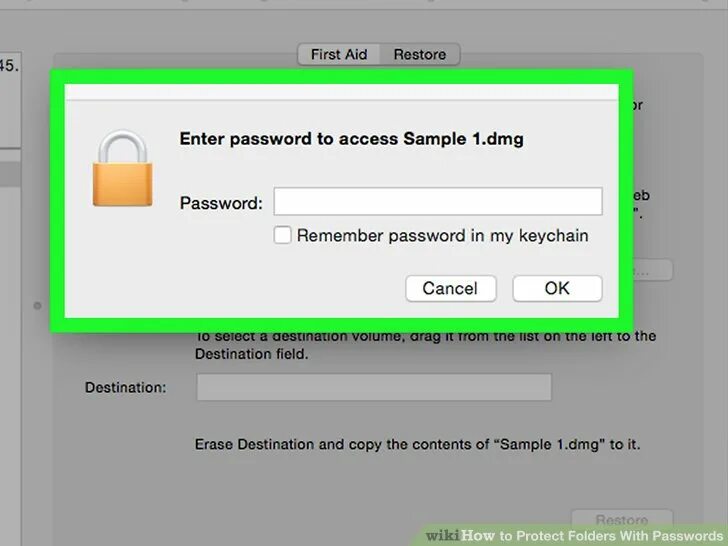
Task: Click the partially hidden button behind the dialog
Action: point(646,270)
